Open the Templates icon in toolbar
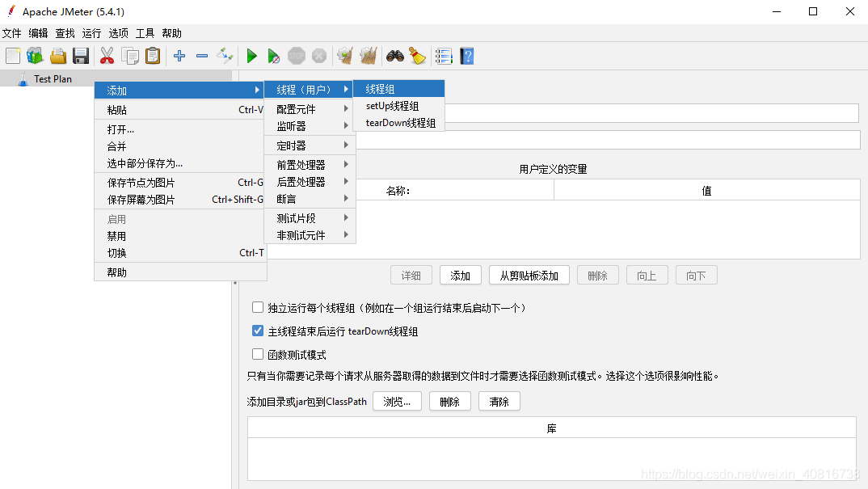Screen dimensions: 868x489 tap(35, 56)
